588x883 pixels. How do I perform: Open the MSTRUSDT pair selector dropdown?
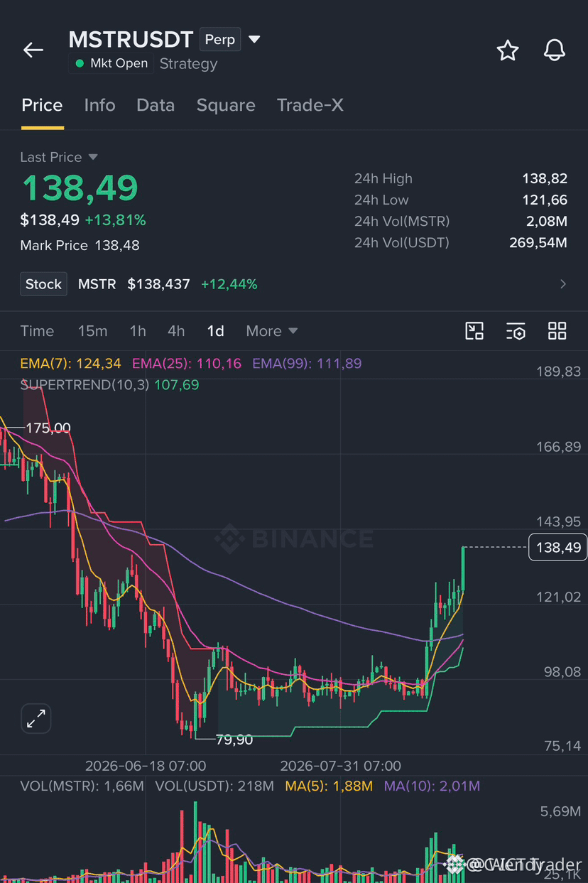pos(255,39)
